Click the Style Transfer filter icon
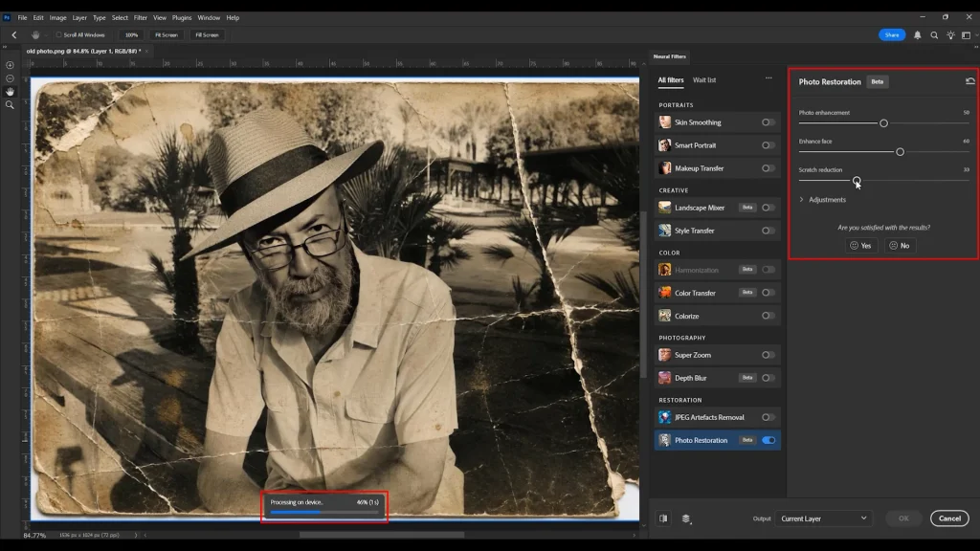The width and height of the screenshot is (980, 551). pos(664,231)
